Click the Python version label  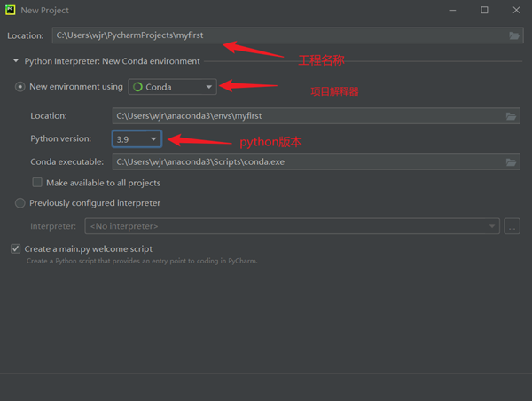point(60,139)
